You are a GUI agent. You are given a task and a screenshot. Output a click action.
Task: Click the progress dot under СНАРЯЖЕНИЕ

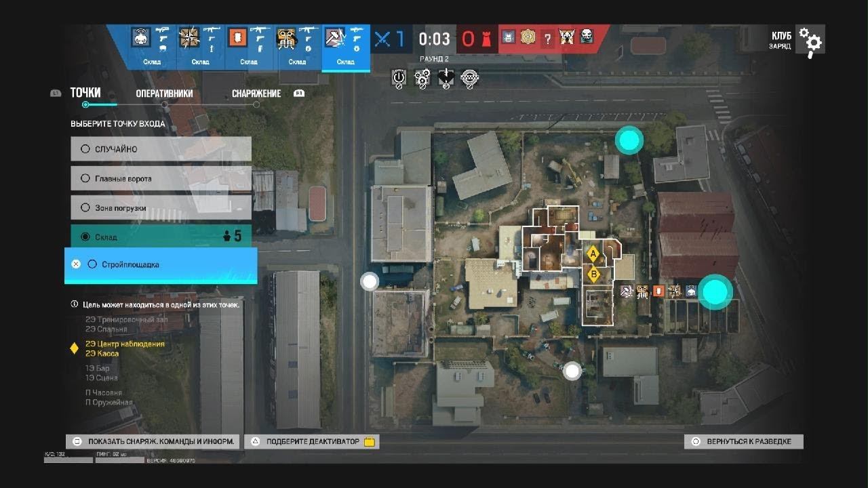click(x=256, y=104)
